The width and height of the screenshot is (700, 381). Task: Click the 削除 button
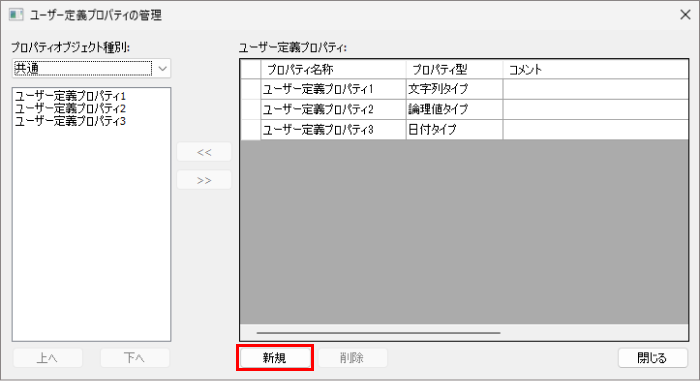[352, 358]
